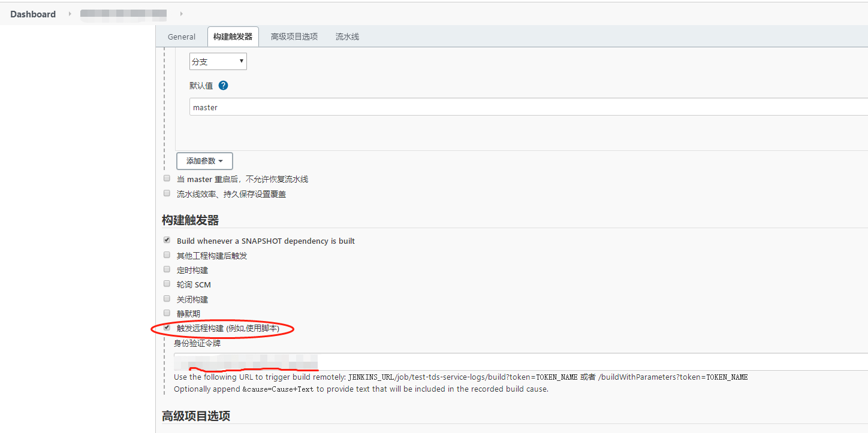Select the 构建触发器 tab
This screenshot has width=868, height=433.
(x=233, y=37)
